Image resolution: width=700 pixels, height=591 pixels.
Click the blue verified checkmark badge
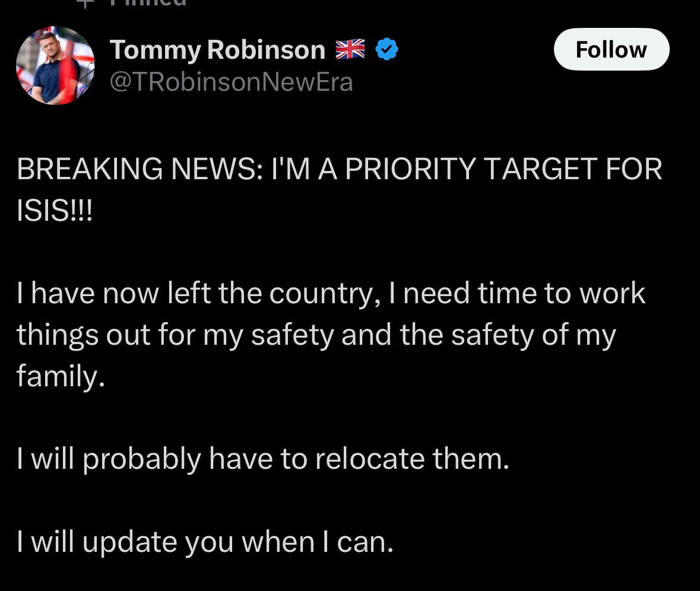[387, 50]
